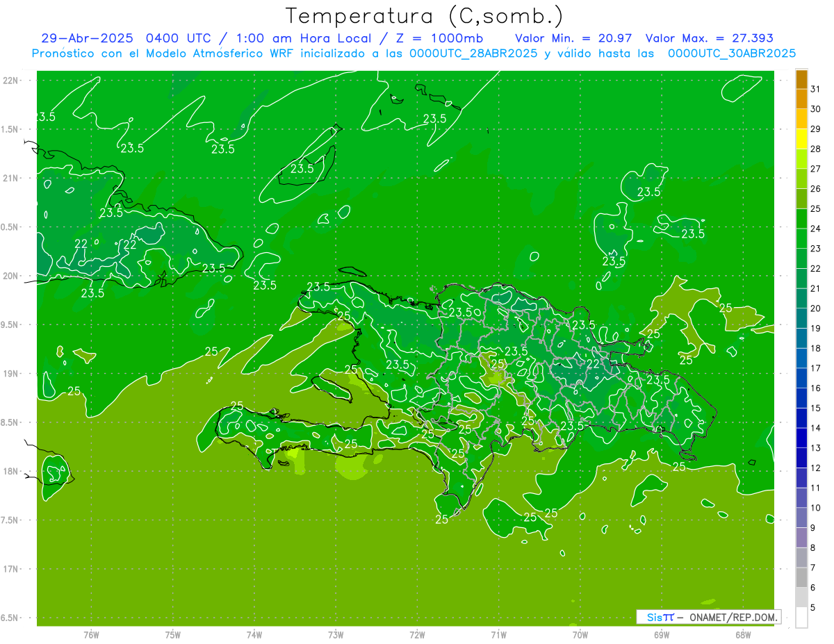Select the date "29-Abr-2025 0400 UTC"

pyautogui.click(x=129, y=38)
